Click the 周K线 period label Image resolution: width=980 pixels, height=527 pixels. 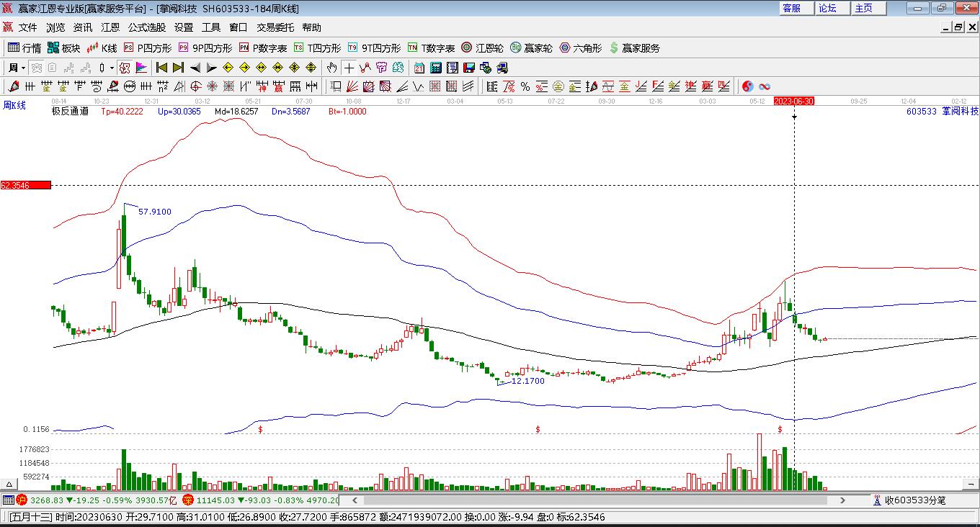pos(14,106)
